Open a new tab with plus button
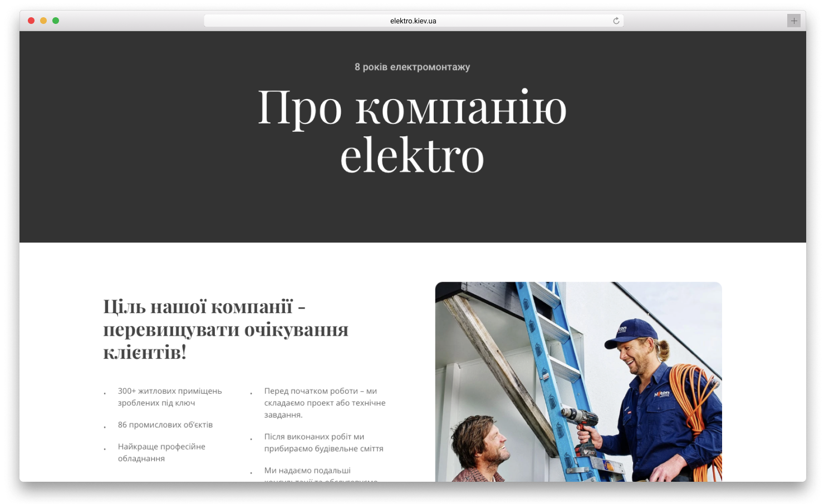Screen dimensions: 829x504 pos(793,21)
